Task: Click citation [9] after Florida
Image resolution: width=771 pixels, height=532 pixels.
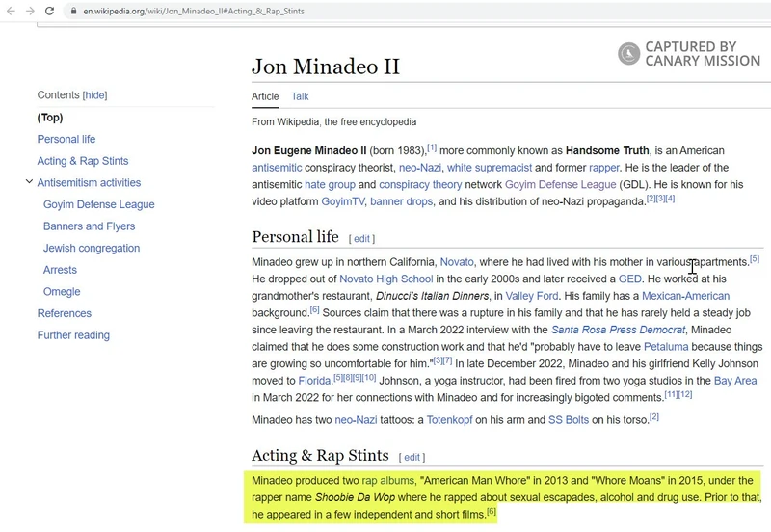Action: point(358,378)
